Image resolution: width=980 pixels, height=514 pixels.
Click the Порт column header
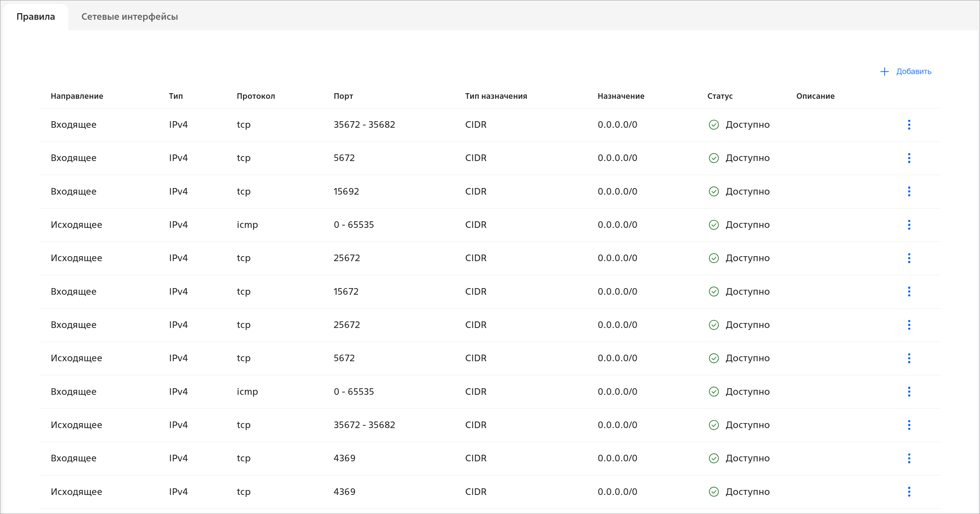(343, 96)
